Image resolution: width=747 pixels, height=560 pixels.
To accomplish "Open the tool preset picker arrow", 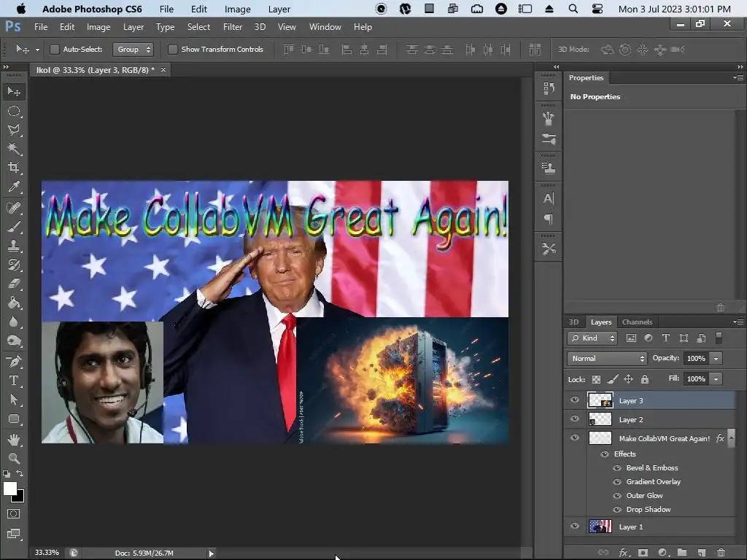I will pyautogui.click(x=37, y=50).
